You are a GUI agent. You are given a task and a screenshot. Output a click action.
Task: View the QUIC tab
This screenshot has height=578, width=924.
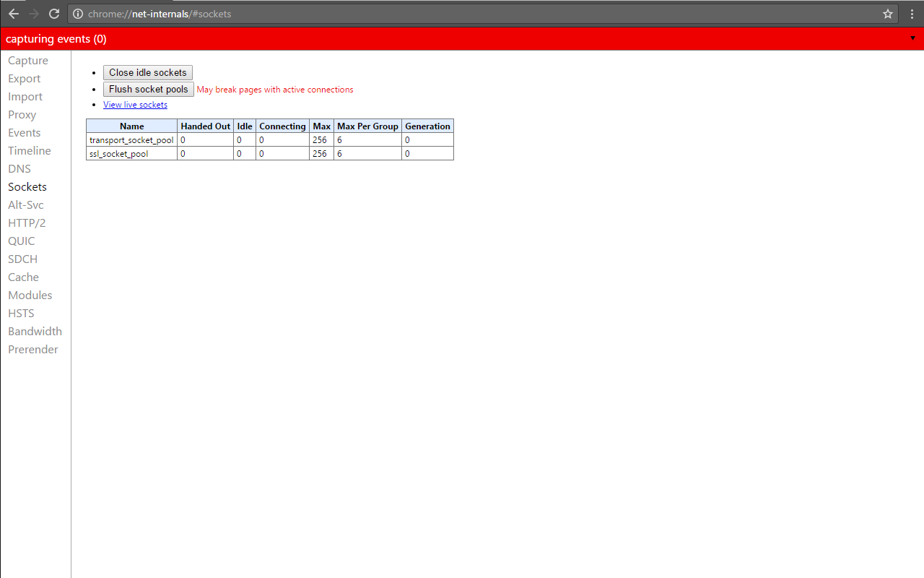point(22,241)
